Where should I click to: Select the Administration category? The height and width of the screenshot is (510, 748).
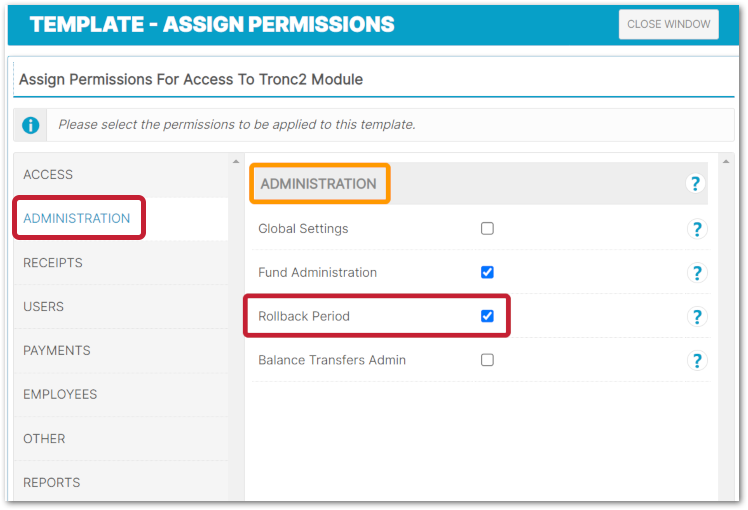pos(77,218)
